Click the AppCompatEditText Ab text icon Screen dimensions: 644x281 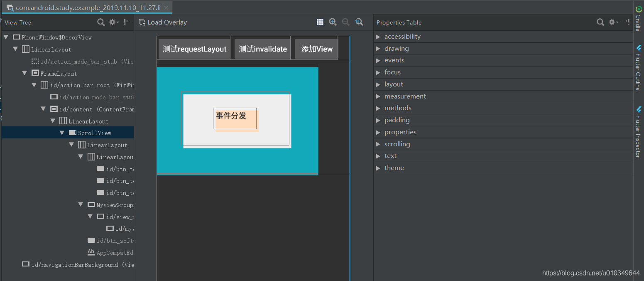[91, 252]
